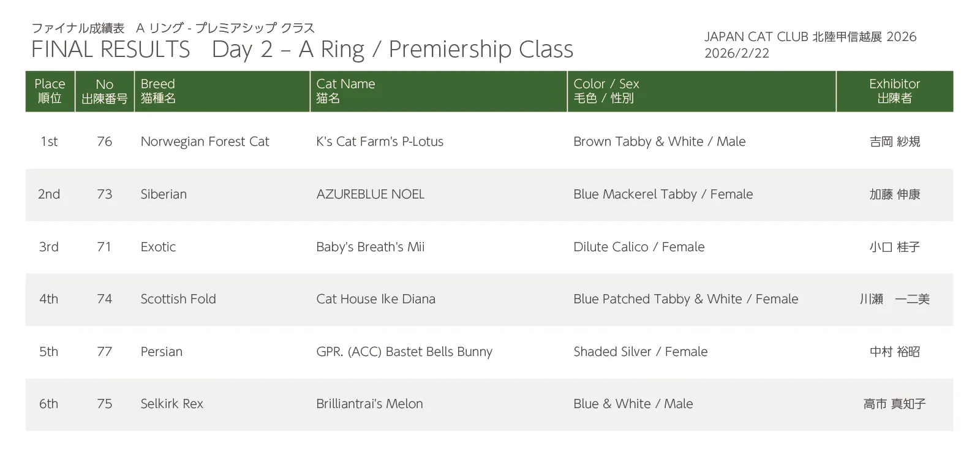Screen dimensions: 980x451
Task: Select the AZUREBLUE NOEL cat name
Action: click(x=370, y=194)
